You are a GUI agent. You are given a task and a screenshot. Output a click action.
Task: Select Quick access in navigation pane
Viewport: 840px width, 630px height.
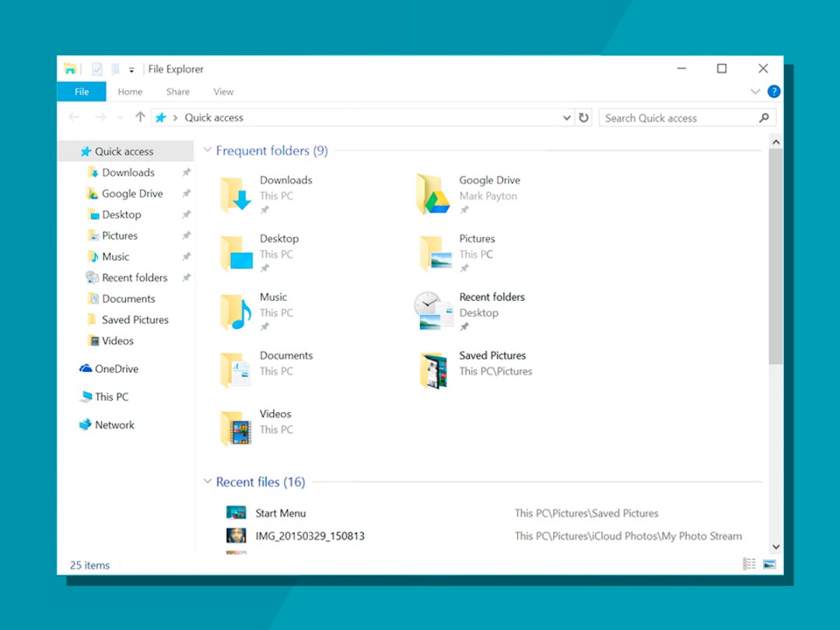click(125, 151)
